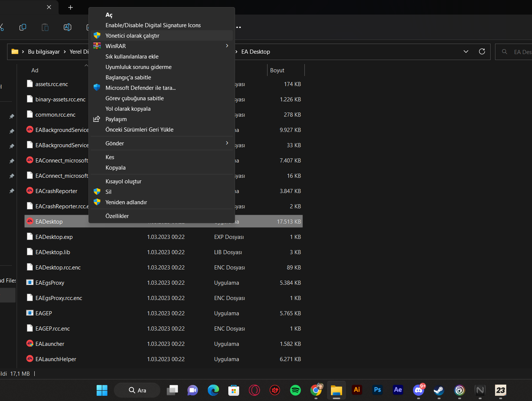Select Görev çubuğuna sabitle
The width and height of the screenshot is (532, 401).
coord(162,98)
